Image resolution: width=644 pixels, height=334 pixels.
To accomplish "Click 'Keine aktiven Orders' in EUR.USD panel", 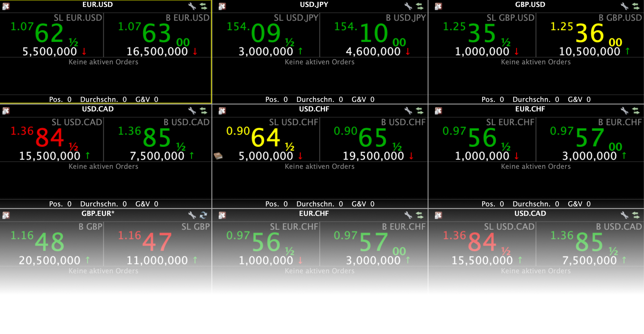I will tap(103, 62).
